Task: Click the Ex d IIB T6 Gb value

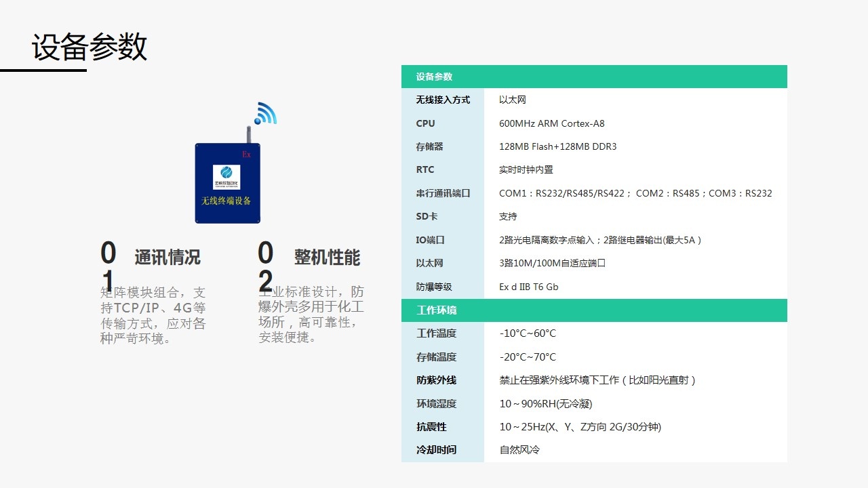Action: pyautogui.click(x=528, y=287)
